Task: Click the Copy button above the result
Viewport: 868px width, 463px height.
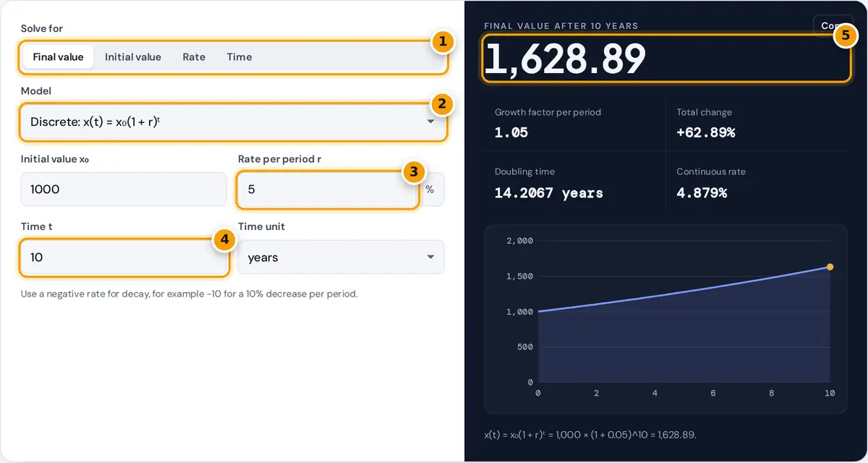Action: click(833, 25)
